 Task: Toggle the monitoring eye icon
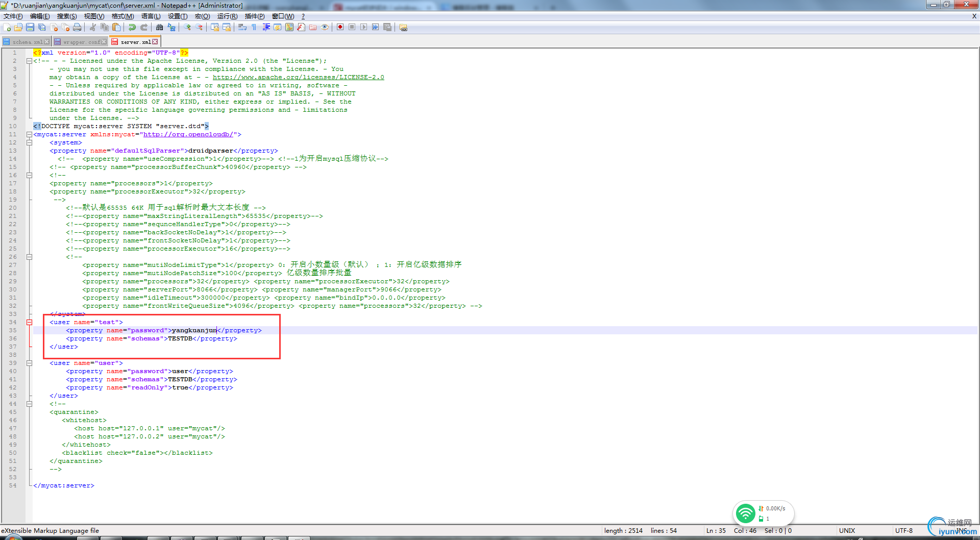pyautogui.click(x=325, y=27)
